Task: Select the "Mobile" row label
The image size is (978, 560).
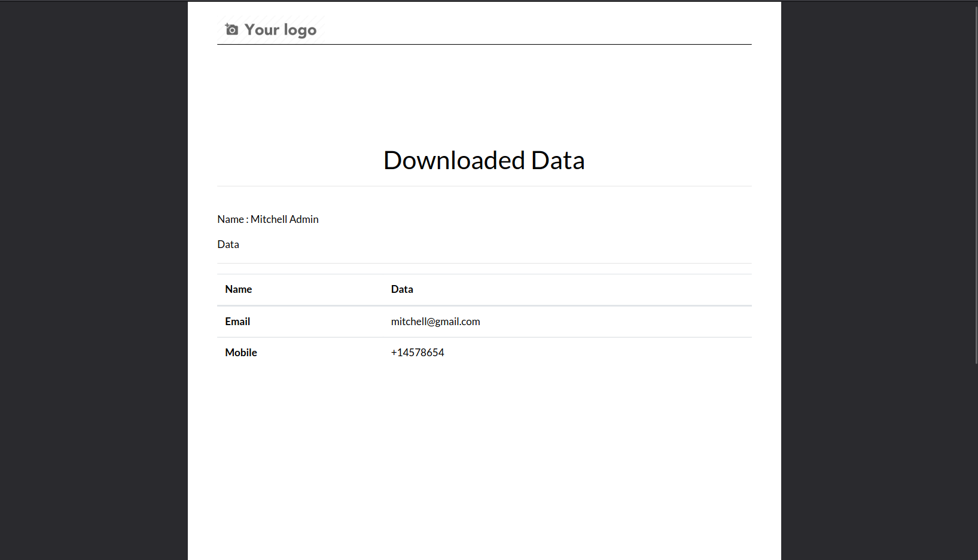Action: click(x=241, y=353)
